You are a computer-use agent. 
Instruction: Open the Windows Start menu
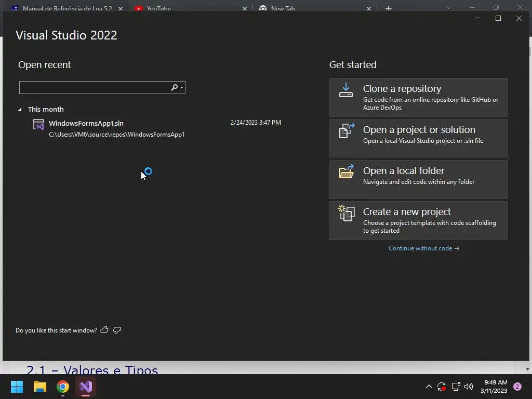point(17,387)
